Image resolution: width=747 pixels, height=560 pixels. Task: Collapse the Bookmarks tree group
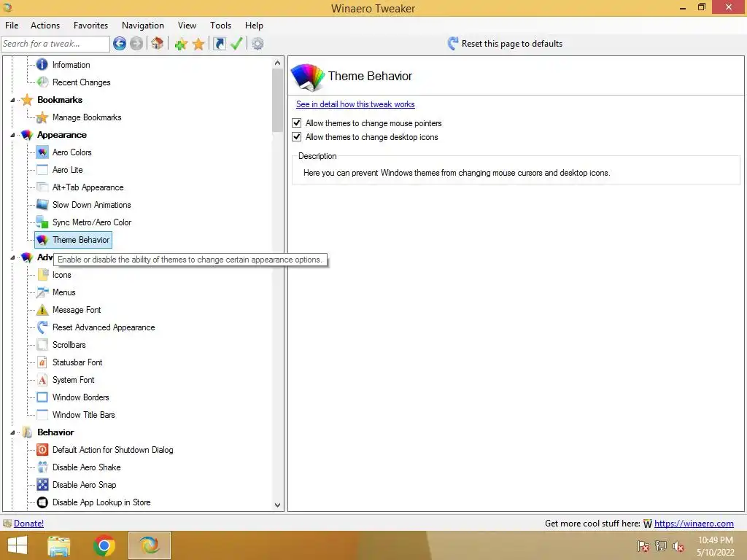[13, 100]
